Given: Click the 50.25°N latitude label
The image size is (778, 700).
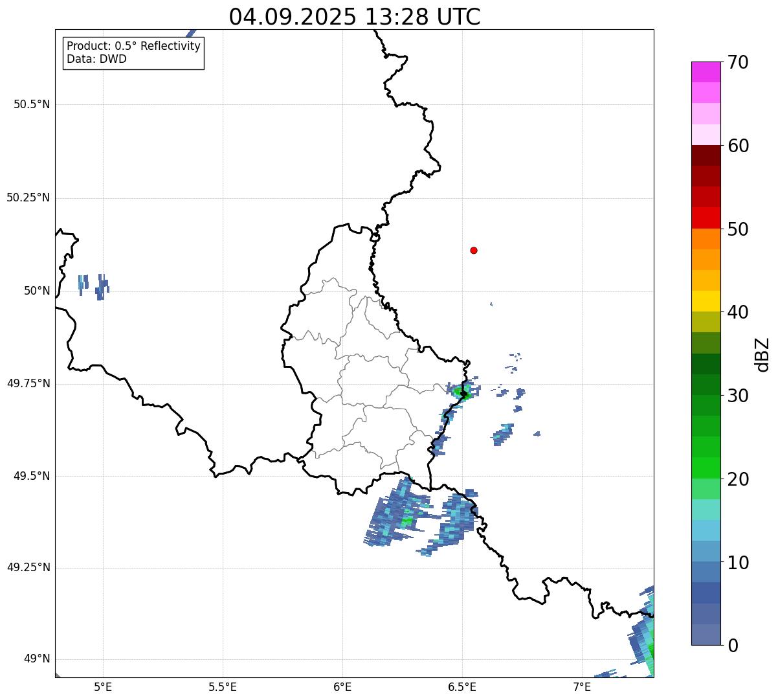Looking at the screenshot, I should [x=28, y=198].
